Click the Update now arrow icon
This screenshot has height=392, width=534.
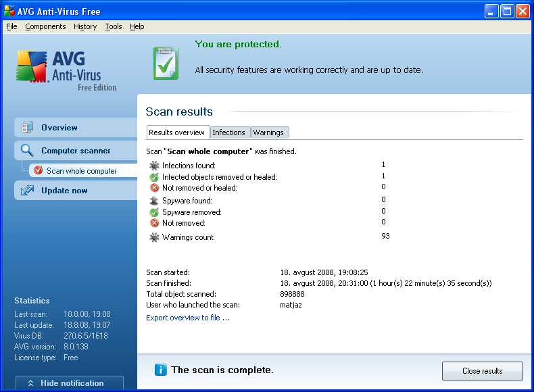click(x=27, y=191)
